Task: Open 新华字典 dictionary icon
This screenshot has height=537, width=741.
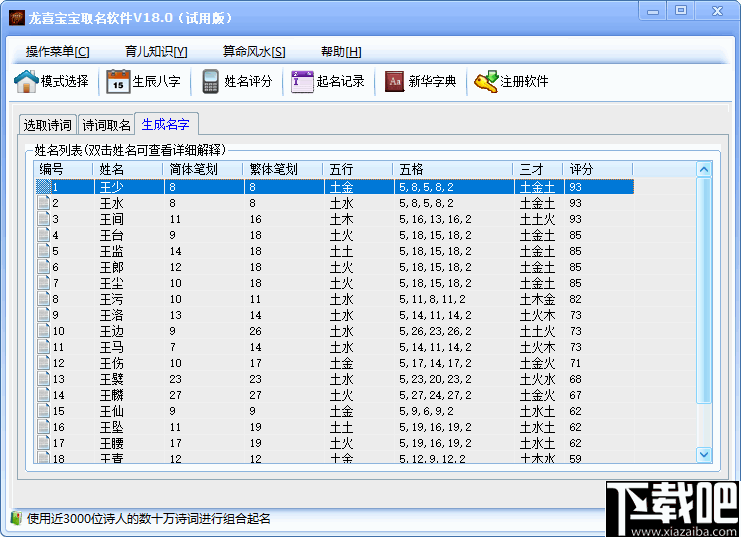Action: 394,81
